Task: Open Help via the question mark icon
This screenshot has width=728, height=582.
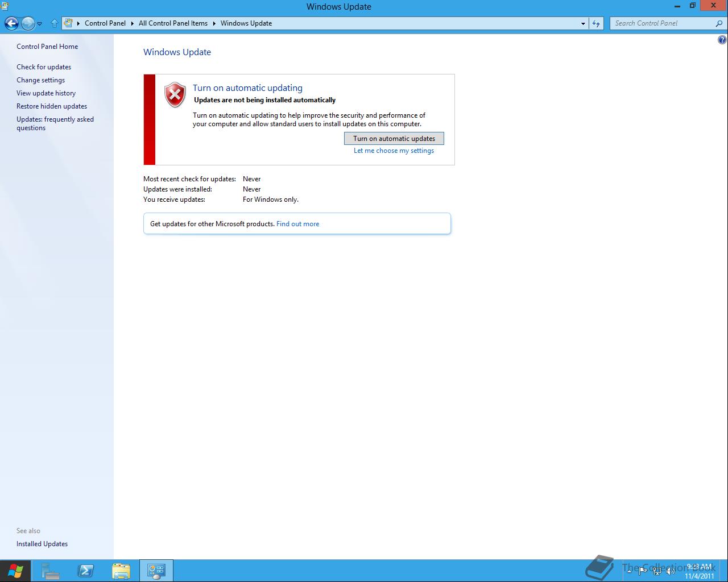Action: click(722, 40)
